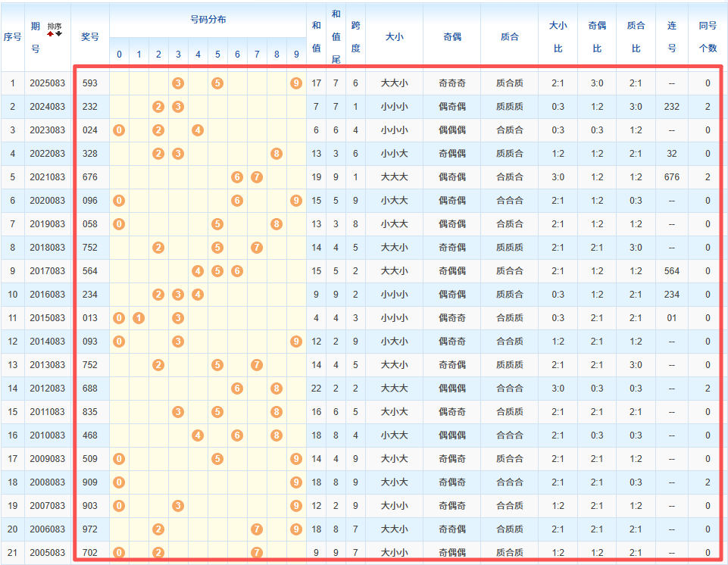Image resolution: width=728 pixels, height=565 pixels.
Task: Click orange ball 1 in row 2015083
Action: pyautogui.click(x=139, y=317)
